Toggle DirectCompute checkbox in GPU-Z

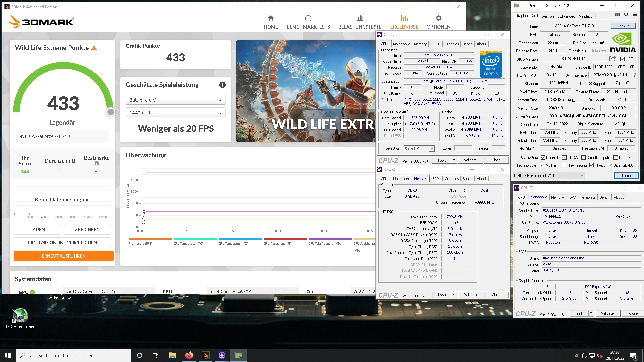[583, 158]
